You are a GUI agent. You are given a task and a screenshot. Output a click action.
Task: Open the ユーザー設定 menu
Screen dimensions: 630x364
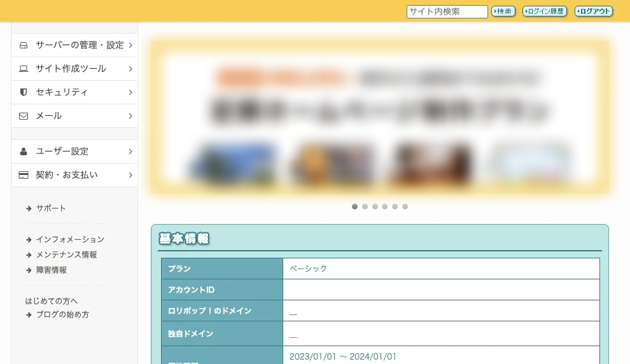click(74, 151)
